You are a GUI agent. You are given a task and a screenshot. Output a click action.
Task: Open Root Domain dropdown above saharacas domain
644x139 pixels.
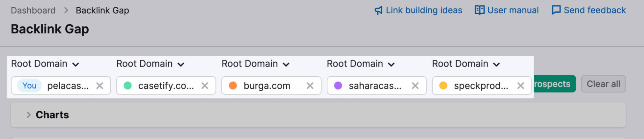[361, 64]
